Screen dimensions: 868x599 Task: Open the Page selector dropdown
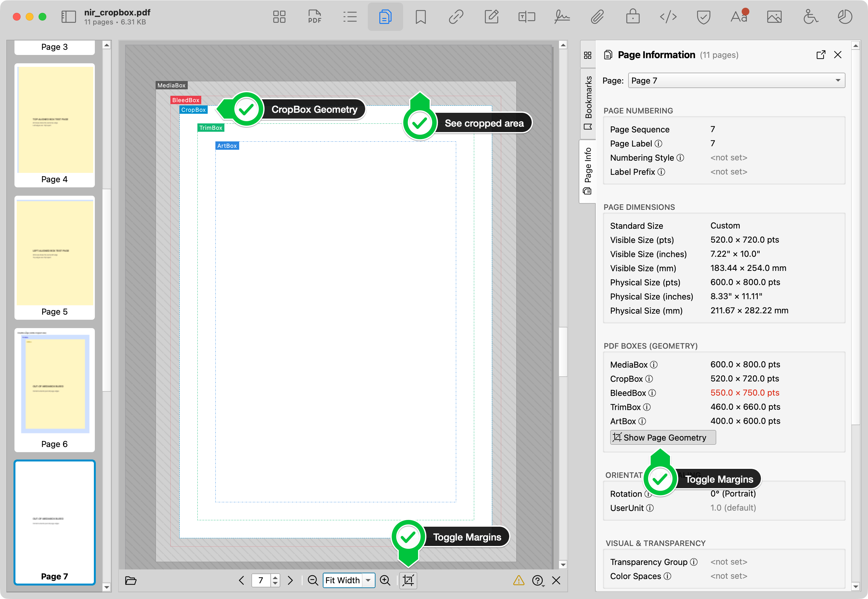pos(736,81)
